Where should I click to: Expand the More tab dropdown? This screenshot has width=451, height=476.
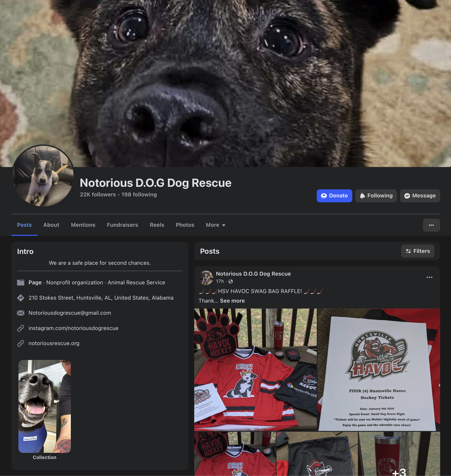216,225
